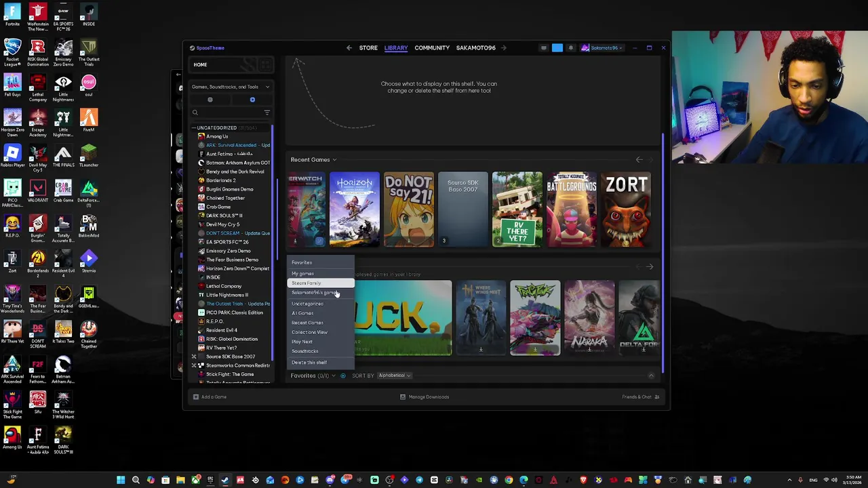Open the osu! desktop shortcut
The width and height of the screenshot is (868, 488).
coord(89,86)
